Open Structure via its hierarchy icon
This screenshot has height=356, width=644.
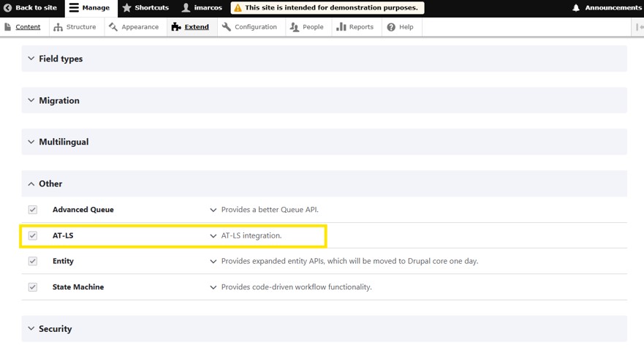(58, 27)
